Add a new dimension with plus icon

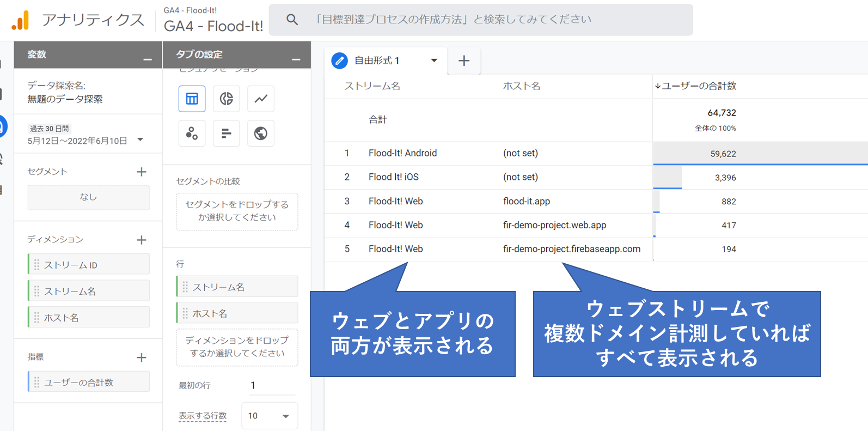pyautogui.click(x=142, y=240)
